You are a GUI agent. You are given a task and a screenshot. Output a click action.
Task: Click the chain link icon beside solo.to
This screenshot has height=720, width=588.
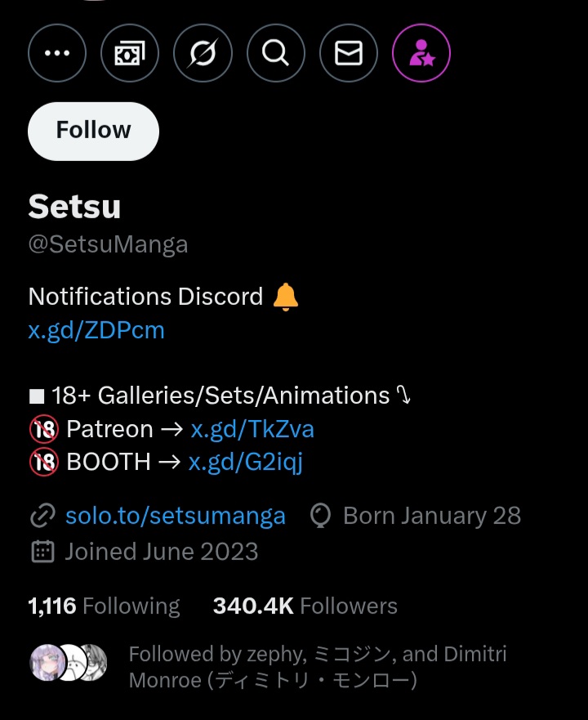42,516
